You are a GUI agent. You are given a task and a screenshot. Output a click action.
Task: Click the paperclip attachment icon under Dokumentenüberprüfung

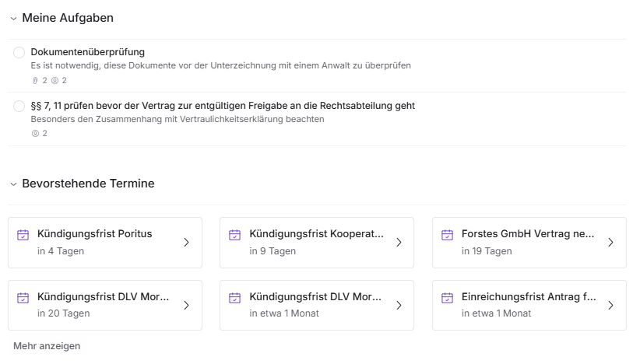coord(35,80)
